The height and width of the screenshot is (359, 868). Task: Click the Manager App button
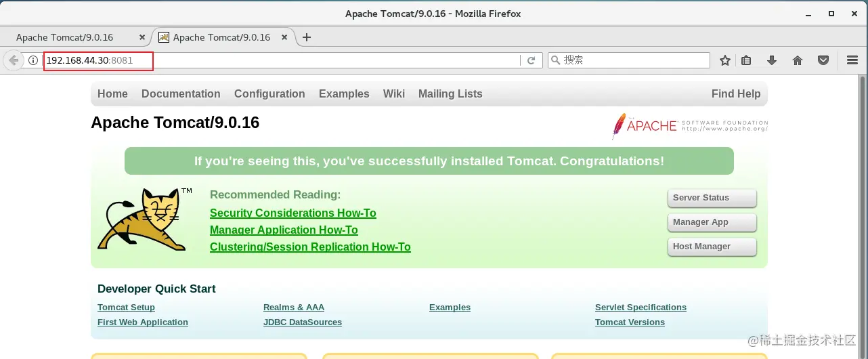coord(712,222)
